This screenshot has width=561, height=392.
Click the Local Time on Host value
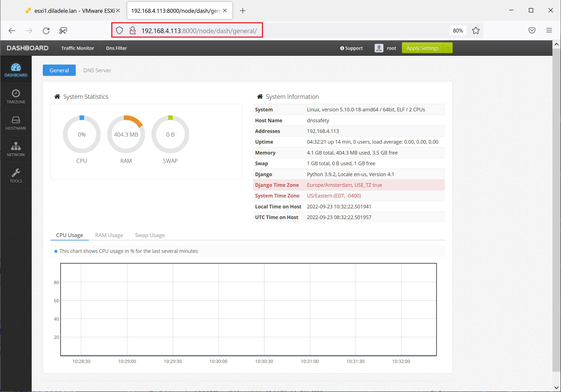click(x=339, y=206)
